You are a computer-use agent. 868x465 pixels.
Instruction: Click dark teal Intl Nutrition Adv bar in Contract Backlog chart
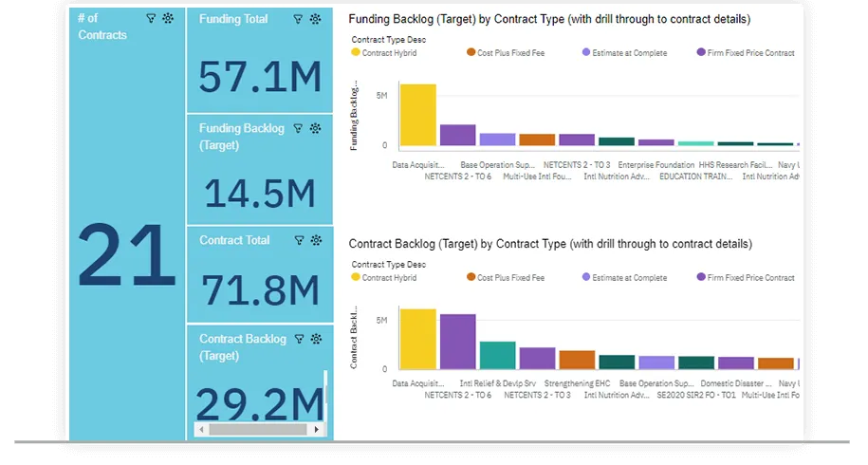pyautogui.click(x=617, y=363)
